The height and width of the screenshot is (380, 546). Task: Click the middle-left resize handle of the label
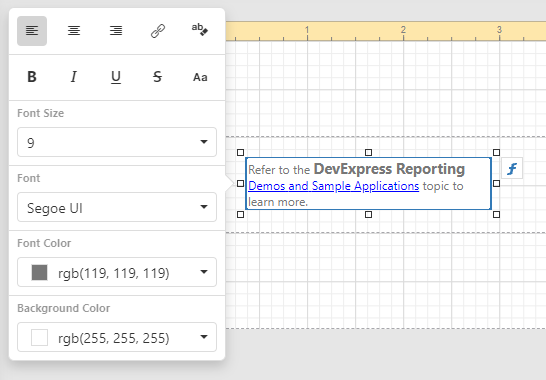pos(240,184)
